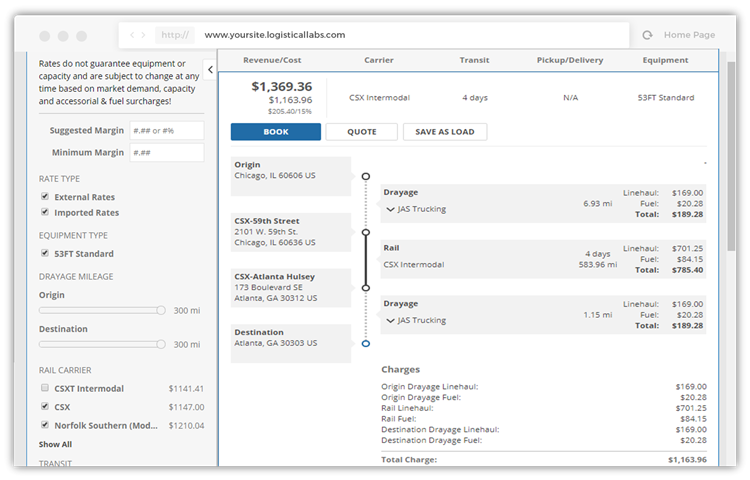Uncheck the External Rates checkbox
This screenshot has height=480, width=750.
coord(45,196)
